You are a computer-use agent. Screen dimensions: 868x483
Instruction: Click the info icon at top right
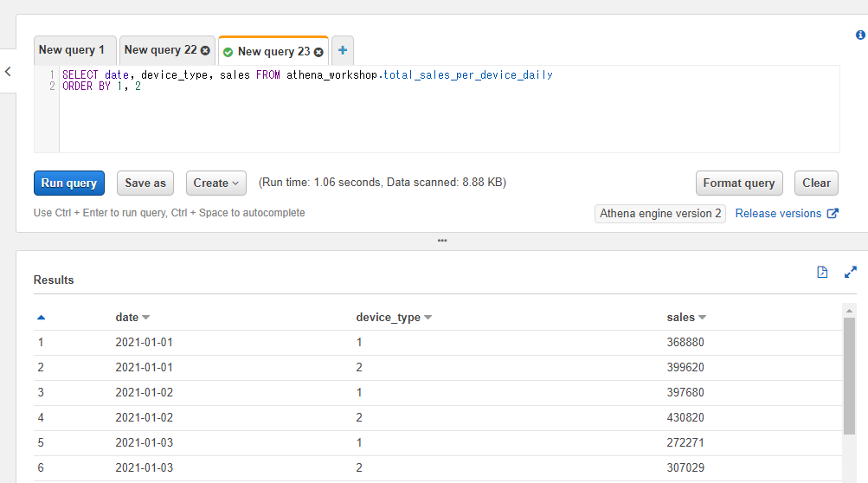tap(860, 35)
